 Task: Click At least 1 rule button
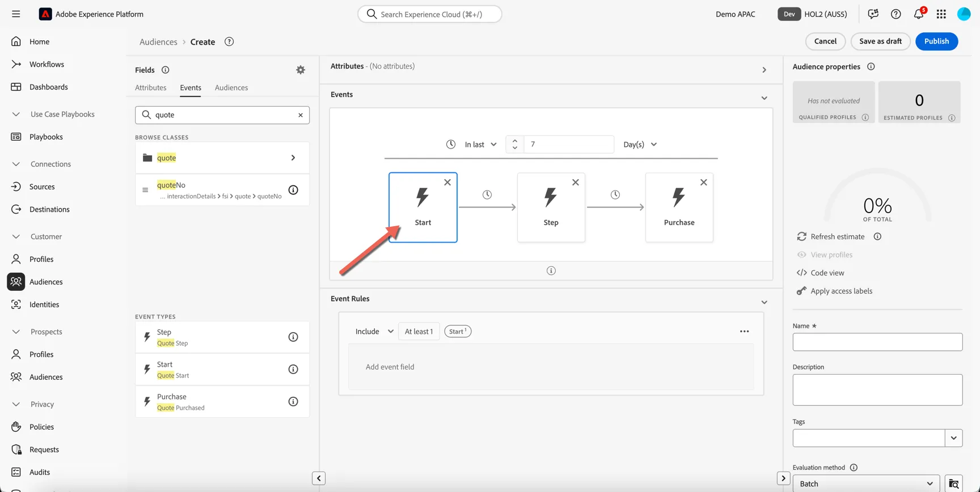coord(419,332)
